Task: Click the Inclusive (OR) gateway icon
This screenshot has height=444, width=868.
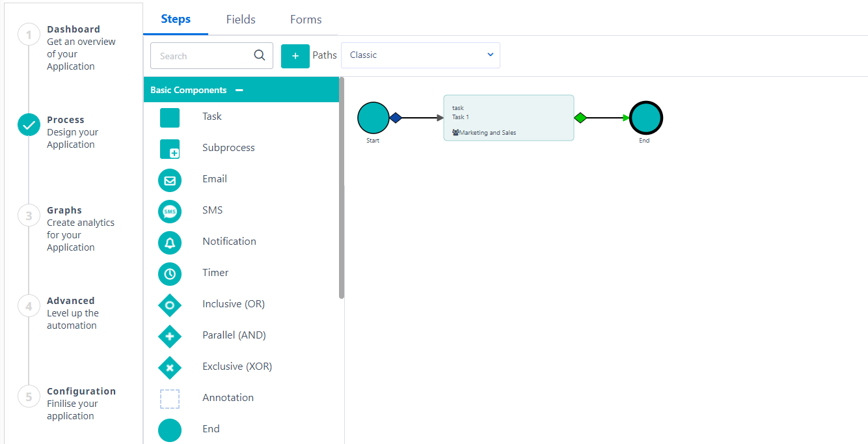Action: 170,305
